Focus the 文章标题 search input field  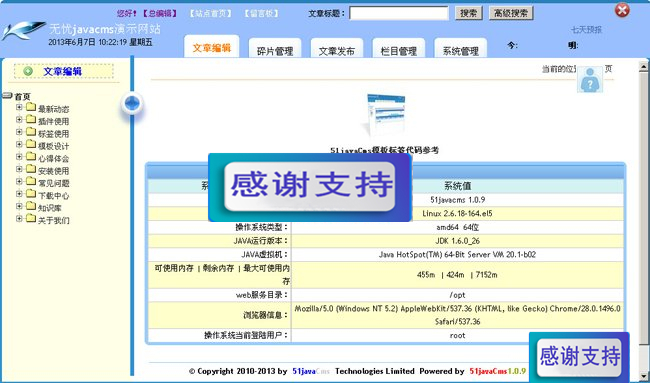pyautogui.click(x=399, y=13)
